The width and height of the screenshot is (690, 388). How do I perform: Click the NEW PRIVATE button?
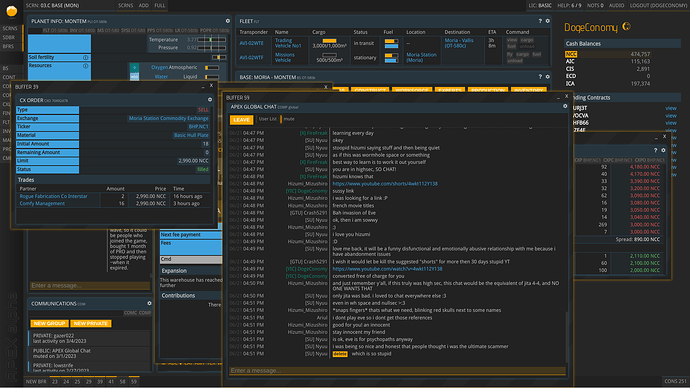[91, 323]
